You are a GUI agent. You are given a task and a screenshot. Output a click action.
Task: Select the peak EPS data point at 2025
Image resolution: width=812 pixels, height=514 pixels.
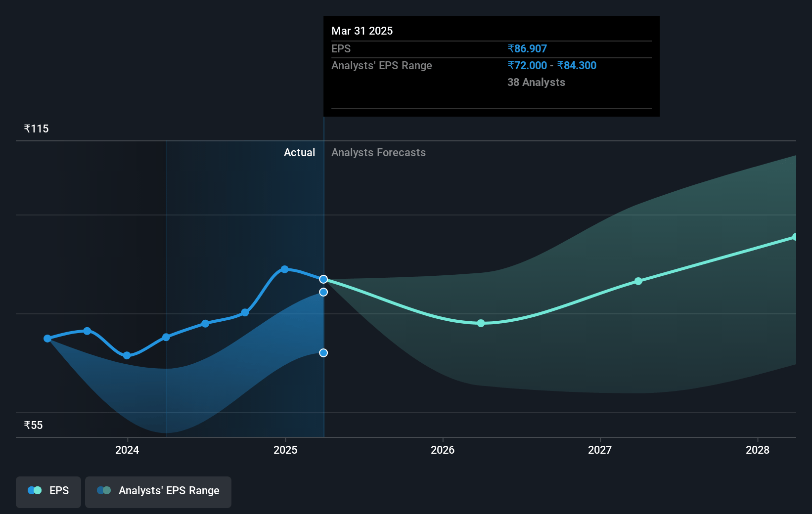click(284, 269)
